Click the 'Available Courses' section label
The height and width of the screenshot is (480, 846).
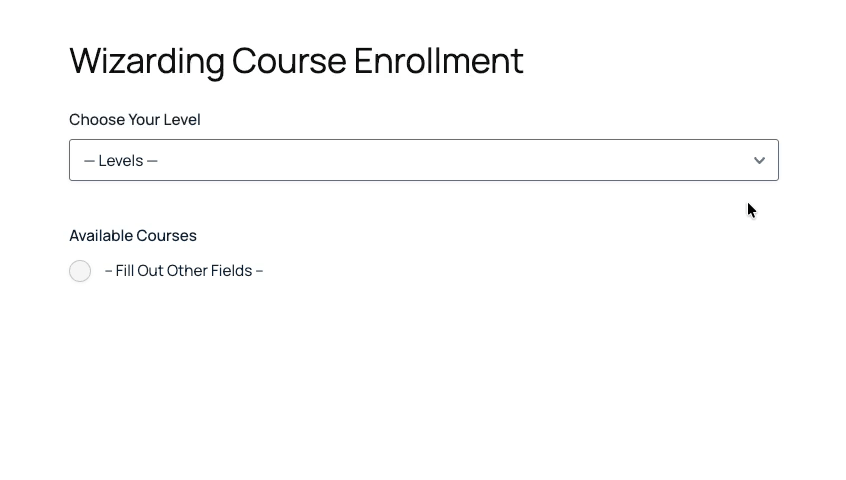(x=133, y=236)
